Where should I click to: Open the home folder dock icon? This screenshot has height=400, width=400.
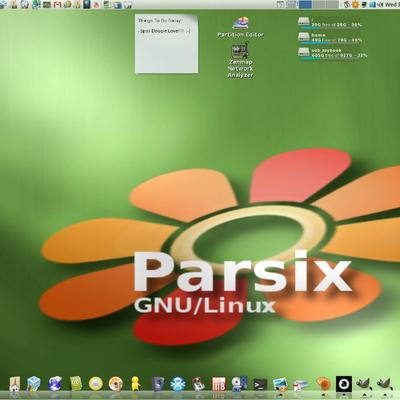(x=15, y=384)
